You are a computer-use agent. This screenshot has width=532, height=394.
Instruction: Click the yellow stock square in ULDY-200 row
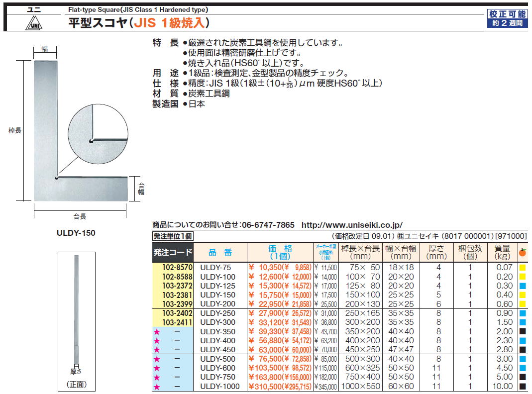(x=523, y=304)
